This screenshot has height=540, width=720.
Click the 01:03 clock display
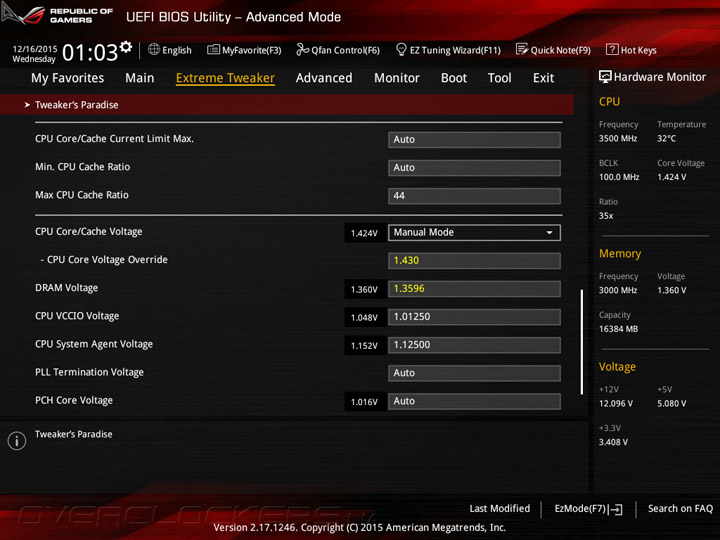click(90, 52)
